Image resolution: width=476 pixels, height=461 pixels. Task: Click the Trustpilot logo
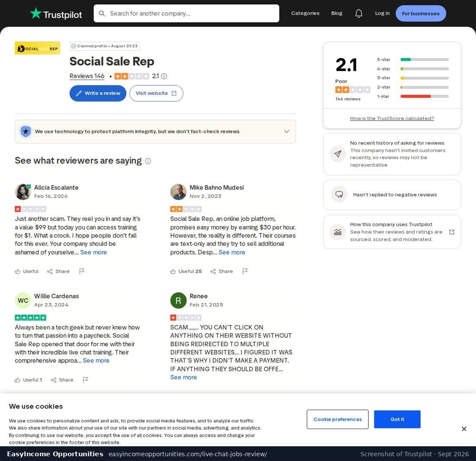point(56,14)
